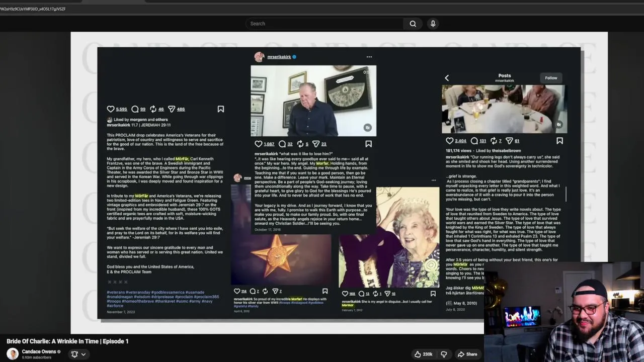Toggle mute on the dinner table video

pyautogui.click(x=558, y=124)
